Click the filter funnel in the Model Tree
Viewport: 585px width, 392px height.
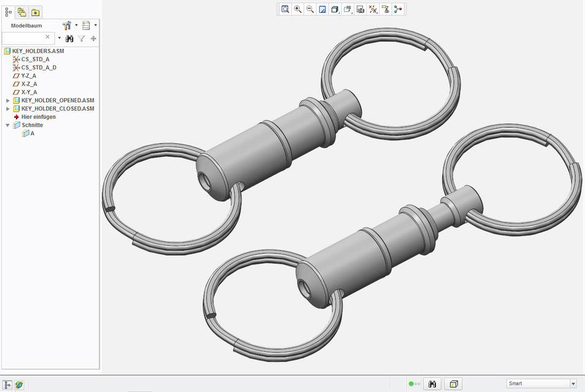click(82, 38)
